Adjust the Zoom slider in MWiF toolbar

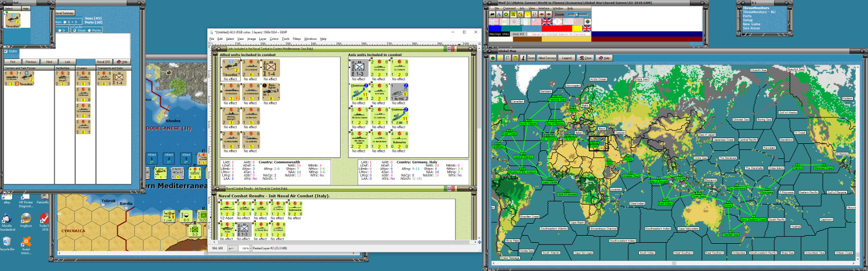point(576,14)
